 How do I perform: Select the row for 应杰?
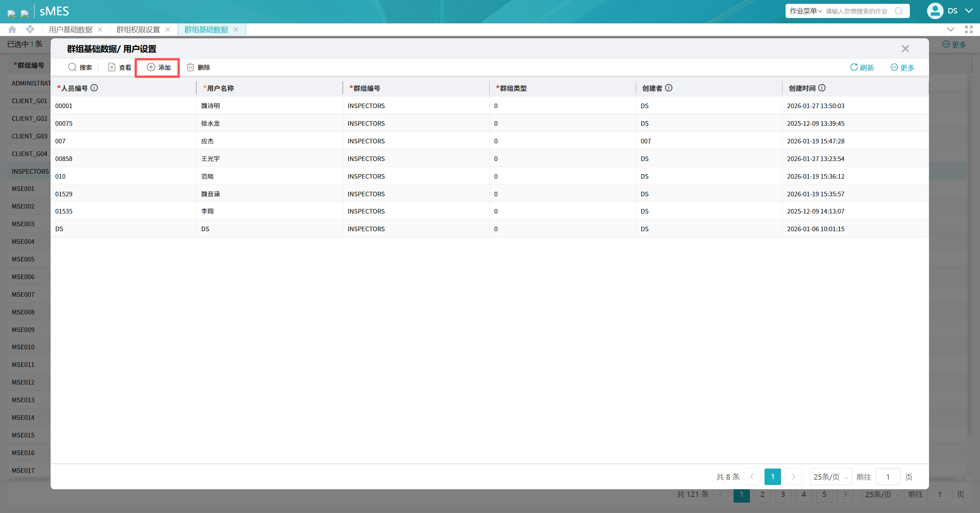click(x=490, y=141)
